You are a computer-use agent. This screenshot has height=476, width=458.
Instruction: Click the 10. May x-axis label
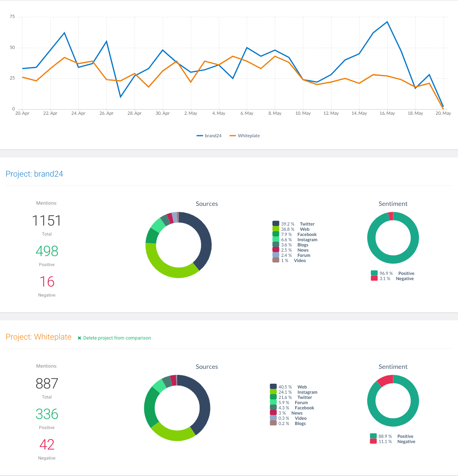point(303,113)
